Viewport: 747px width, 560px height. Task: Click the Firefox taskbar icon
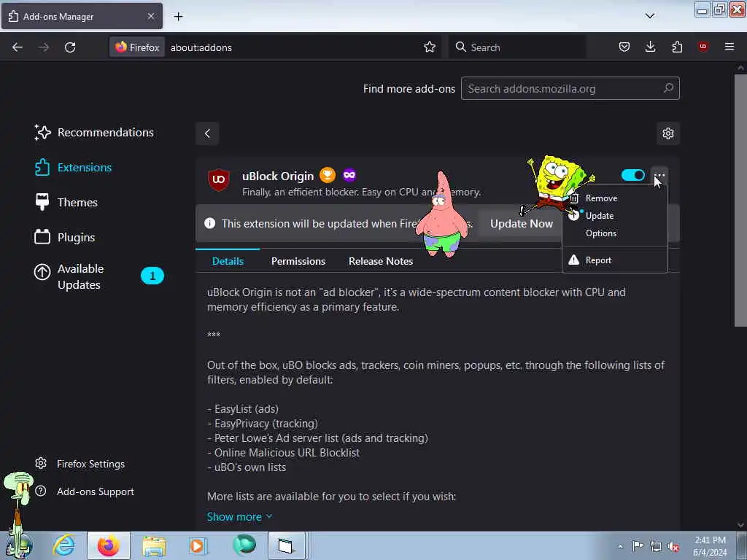(109, 545)
